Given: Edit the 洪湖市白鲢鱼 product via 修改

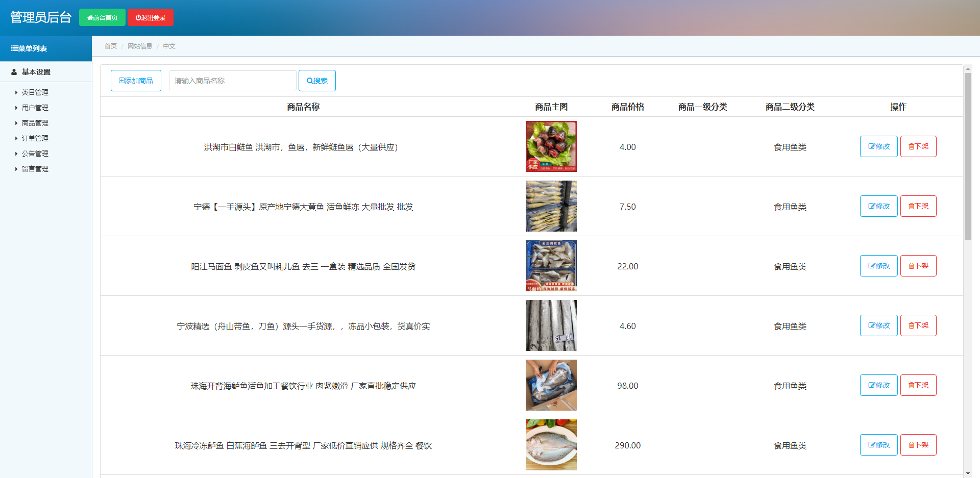Looking at the screenshot, I should [x=878, y=146].
